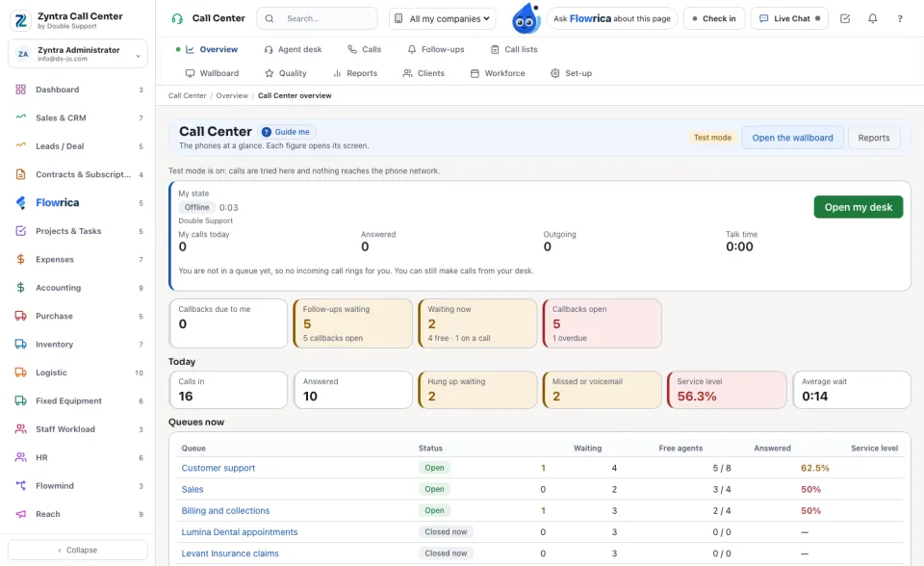Focus the Search input field
The image size is (924, 566).
coord(317,18)
